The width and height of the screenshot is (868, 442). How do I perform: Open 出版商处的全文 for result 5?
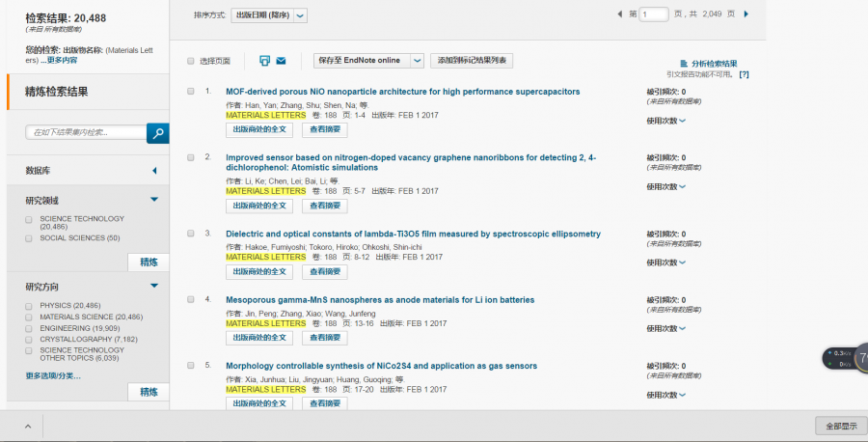pos(259,403)
